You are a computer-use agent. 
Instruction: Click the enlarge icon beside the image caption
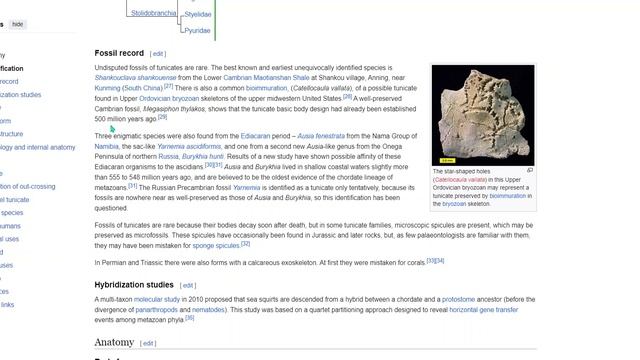[530, 170]
